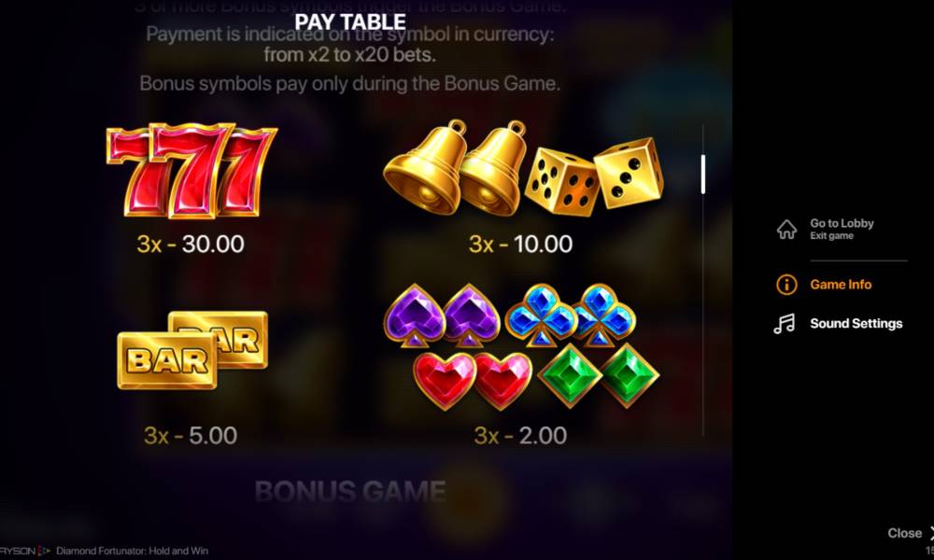The height and width of the screenshot is (560, 934).
Task: Click the pay table scrollbar thumb
Action: [x=703, y=174]
